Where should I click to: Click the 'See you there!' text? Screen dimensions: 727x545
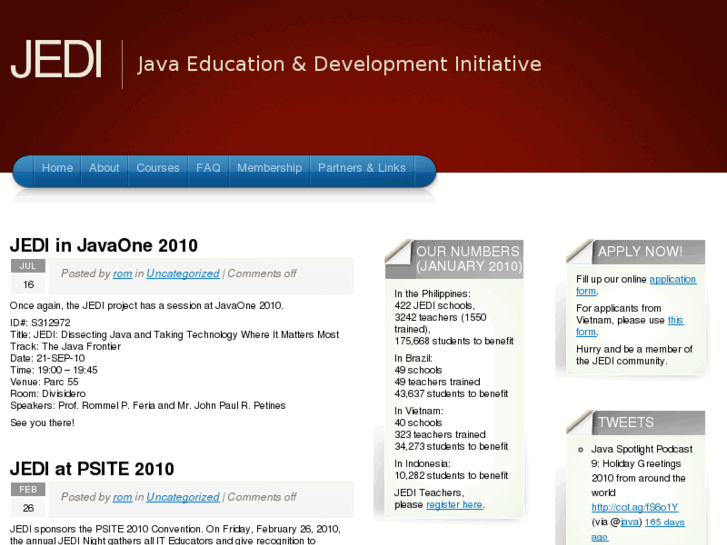click(x=42, y=423)
